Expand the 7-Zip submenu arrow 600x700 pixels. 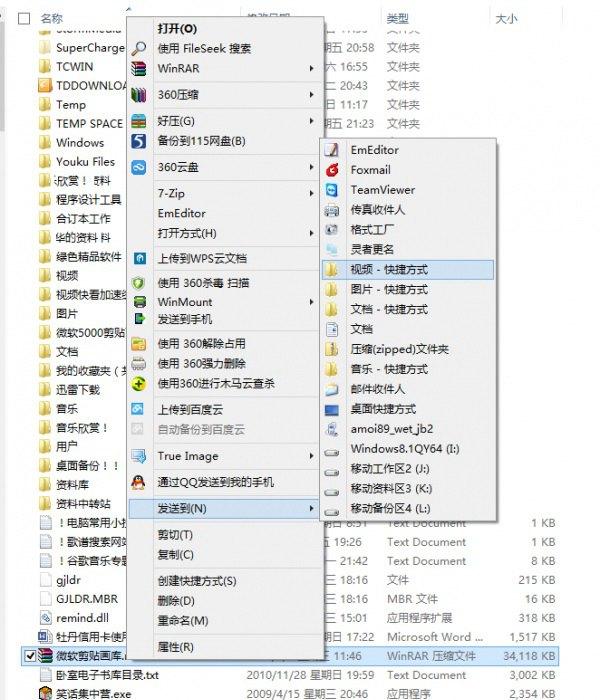tap(311, 193)
